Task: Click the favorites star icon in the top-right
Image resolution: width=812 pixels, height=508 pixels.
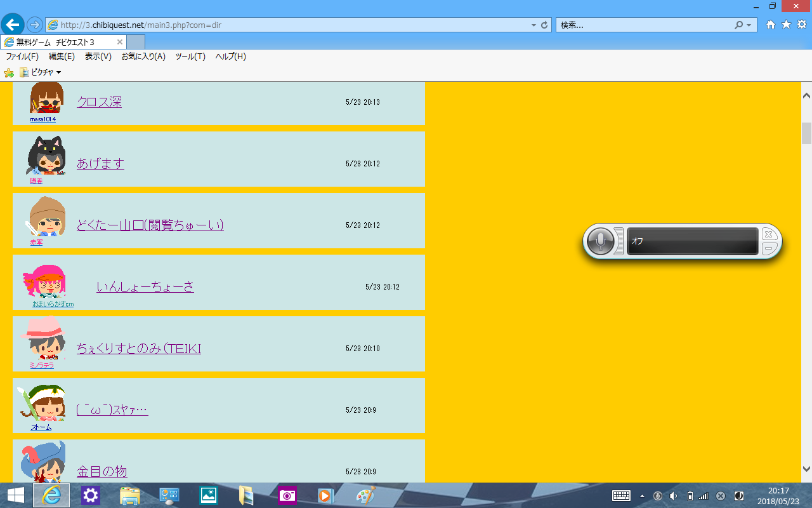Action: pyautogui.click(x=786, y=25)
